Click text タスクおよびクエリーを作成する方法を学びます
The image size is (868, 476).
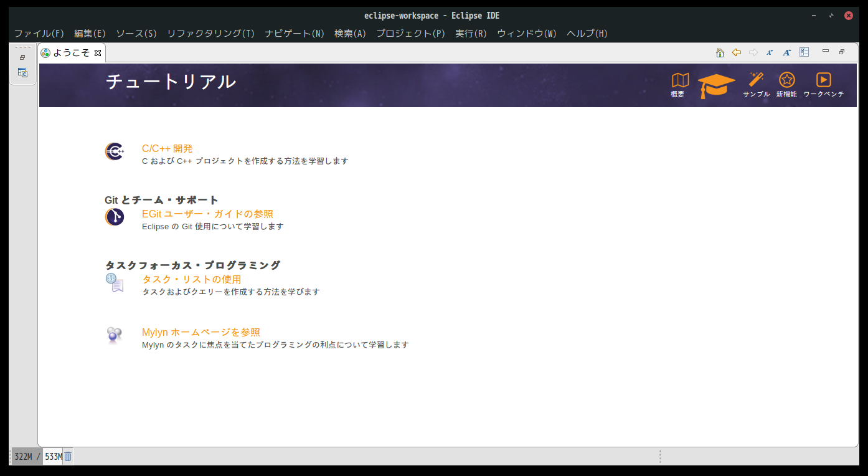(231, 292)
